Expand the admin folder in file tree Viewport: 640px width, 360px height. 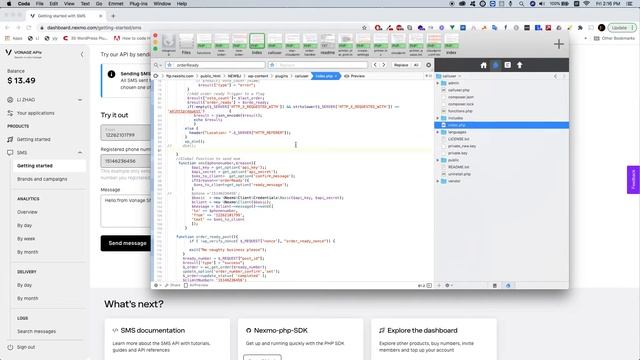(x=438, y=83)
